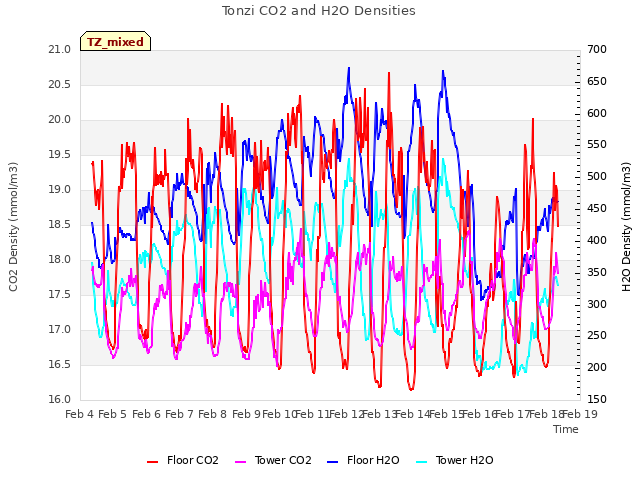Click the 150 right axis value
640x480 pixels.
597,400
